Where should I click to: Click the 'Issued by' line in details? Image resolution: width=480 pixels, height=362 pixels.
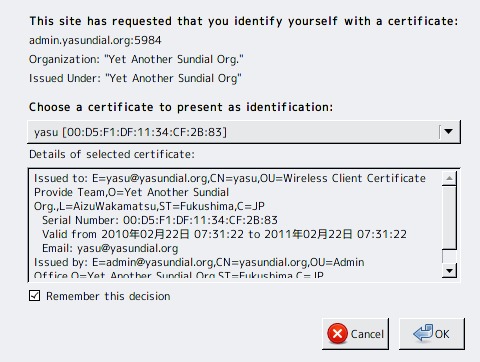(199, 262)
